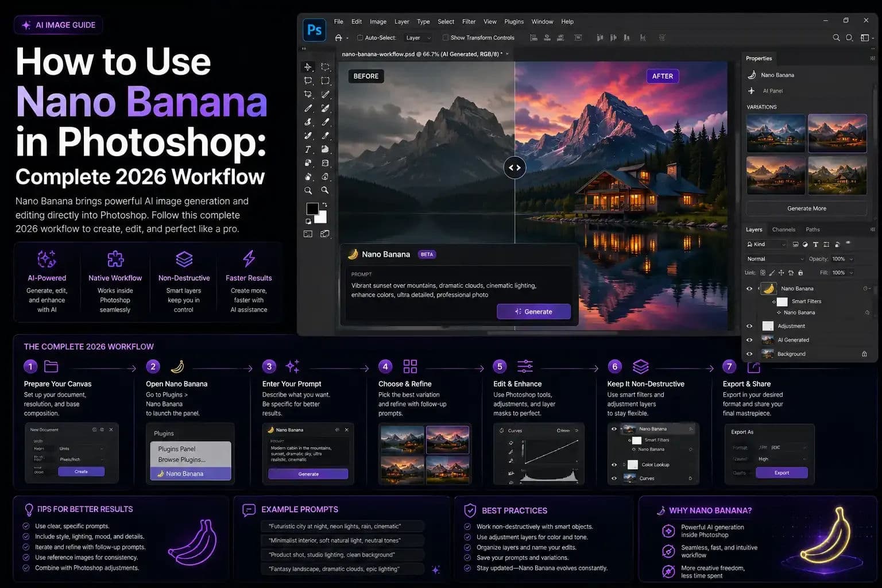Click the home icon in options bar

coord(338,38)
